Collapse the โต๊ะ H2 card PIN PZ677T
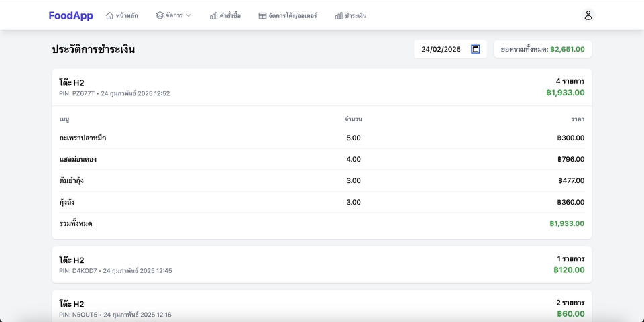This screenshot has height=322, width=644. (x=322, y=87)
